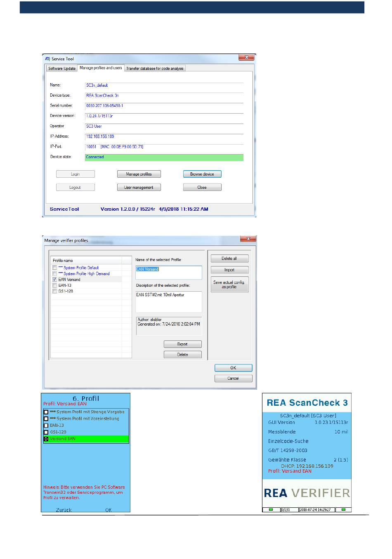Click the profile description text box
The image size is (392, 559).
169,302
